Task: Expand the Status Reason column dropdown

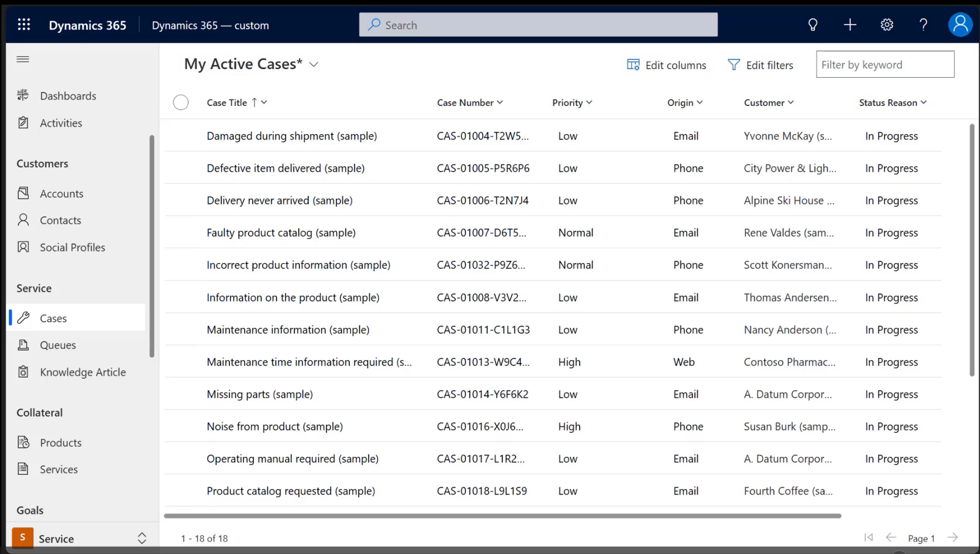Action: pos(925,102)
